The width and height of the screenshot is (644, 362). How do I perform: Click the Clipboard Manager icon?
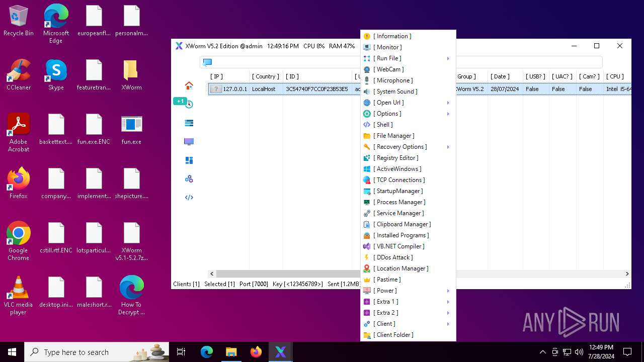tap(367, 224)
